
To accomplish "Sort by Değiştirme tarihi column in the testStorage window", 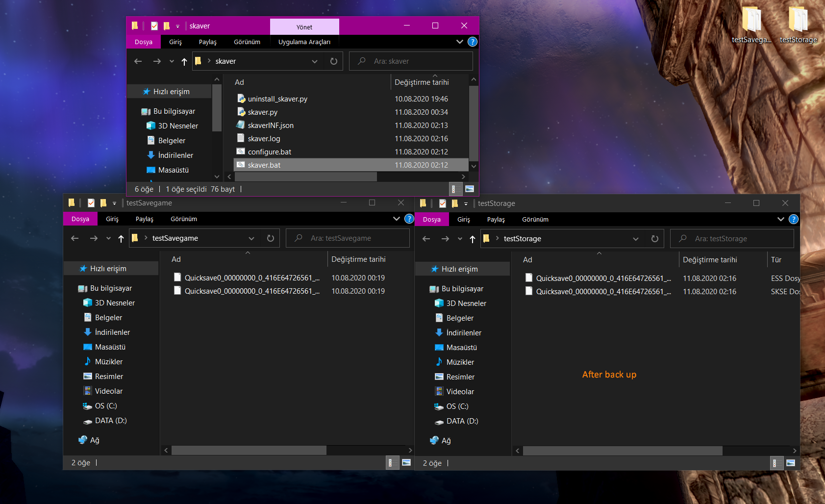I will pos(710,260).
